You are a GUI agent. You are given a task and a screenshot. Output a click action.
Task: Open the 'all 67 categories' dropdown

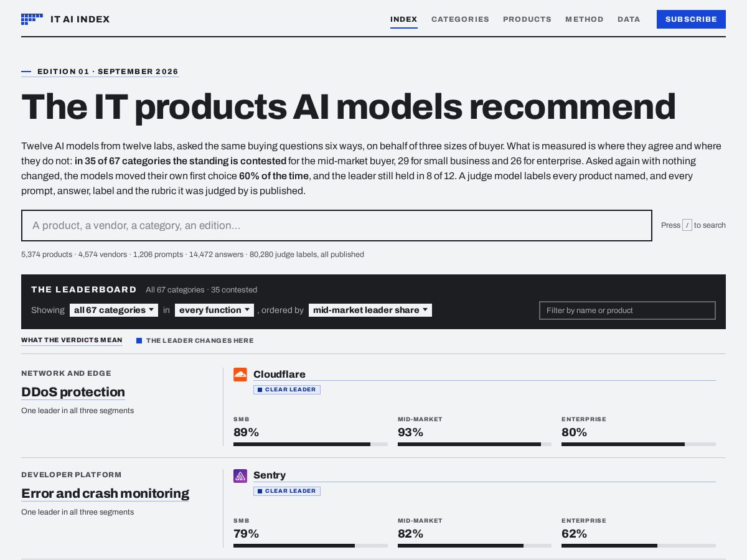click(x=114, y=310)
